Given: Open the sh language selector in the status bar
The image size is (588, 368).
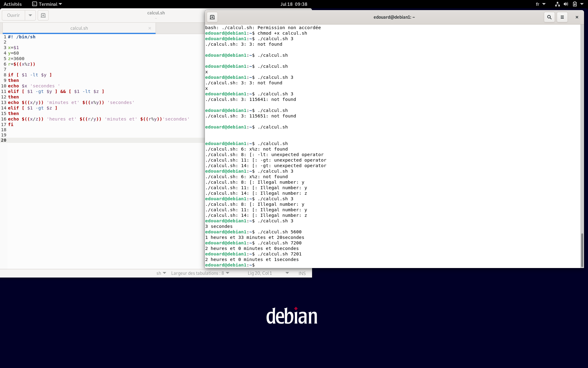Looking at the screenshot, I should pos(161,273).
